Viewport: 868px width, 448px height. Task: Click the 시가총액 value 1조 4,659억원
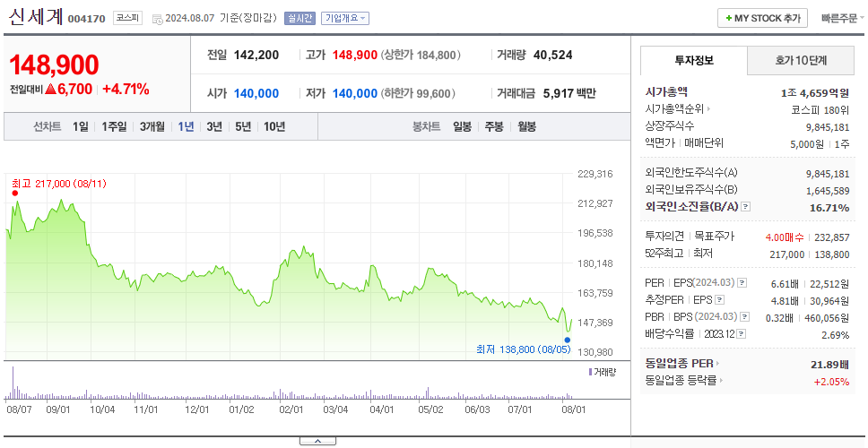pyautogui.click(x=815, y=92)
